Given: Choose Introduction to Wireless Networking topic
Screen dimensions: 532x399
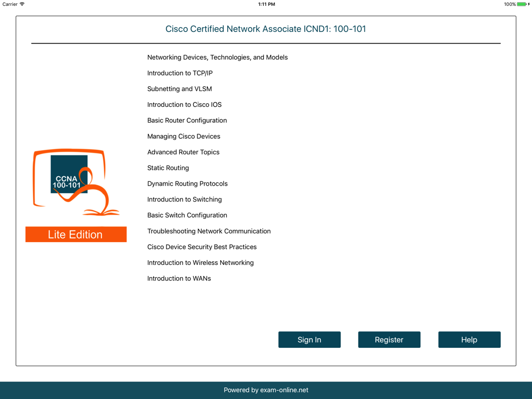Looking at the screenshot, I should (x=200, y=263).
